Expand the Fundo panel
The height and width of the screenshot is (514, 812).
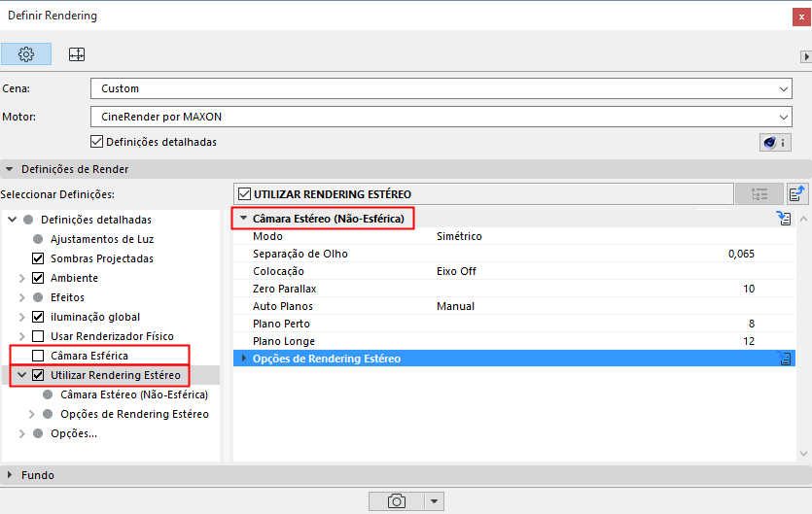click(x=10, y=475)
